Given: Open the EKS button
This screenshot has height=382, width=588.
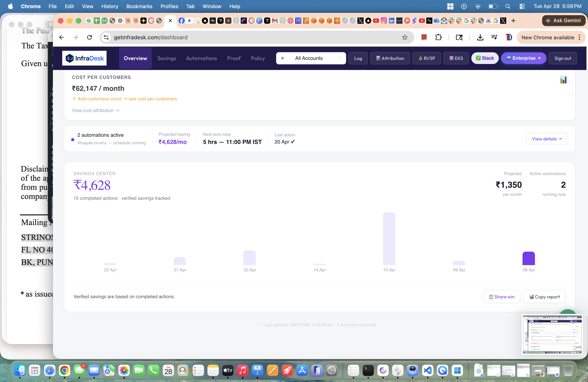Looking at the screenshot, I should [456, 58].
